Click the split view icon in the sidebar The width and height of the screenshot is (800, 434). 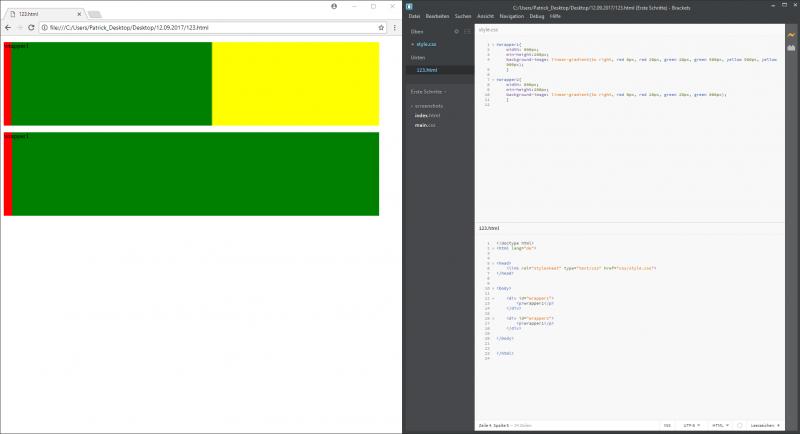pyautogui.click(x=467, y=32)
